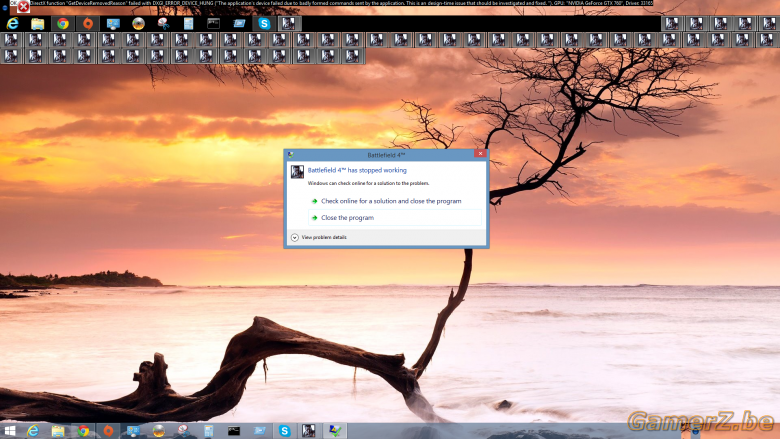Switch to Skype on the Windows taskbar

click(285, 431)
